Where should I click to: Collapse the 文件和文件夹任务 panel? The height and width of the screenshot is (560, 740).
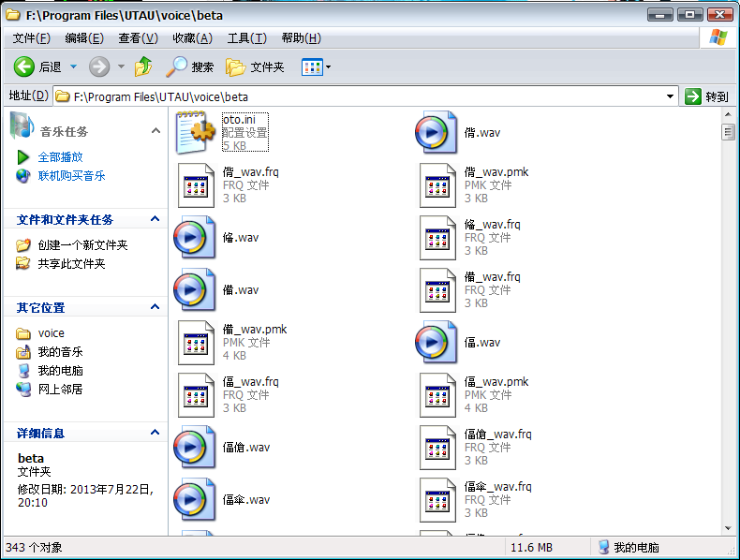click(155, 219)
